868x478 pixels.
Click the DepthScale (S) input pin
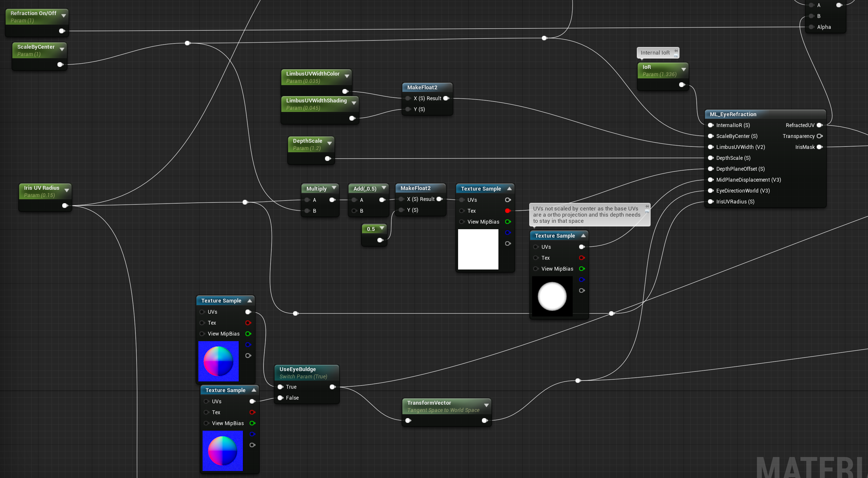711,158
